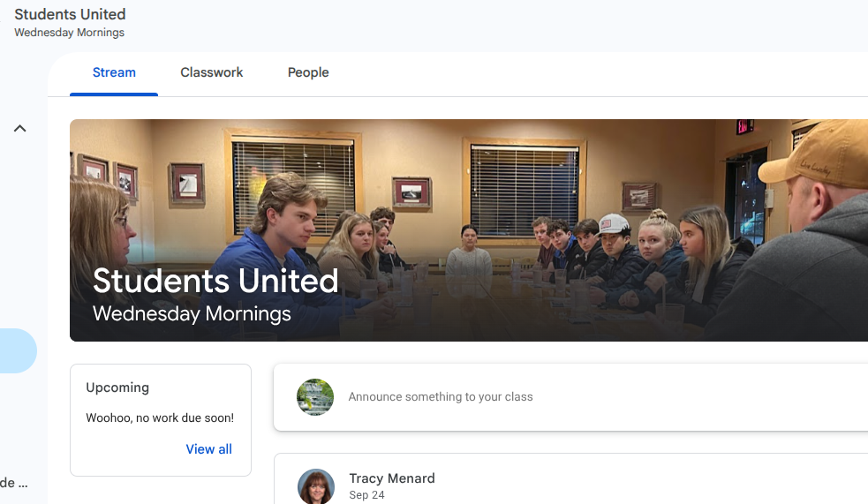The height and width of the screenshot is (504, 868).
Task: Open the Classwork tab
Action: [211, 72]
